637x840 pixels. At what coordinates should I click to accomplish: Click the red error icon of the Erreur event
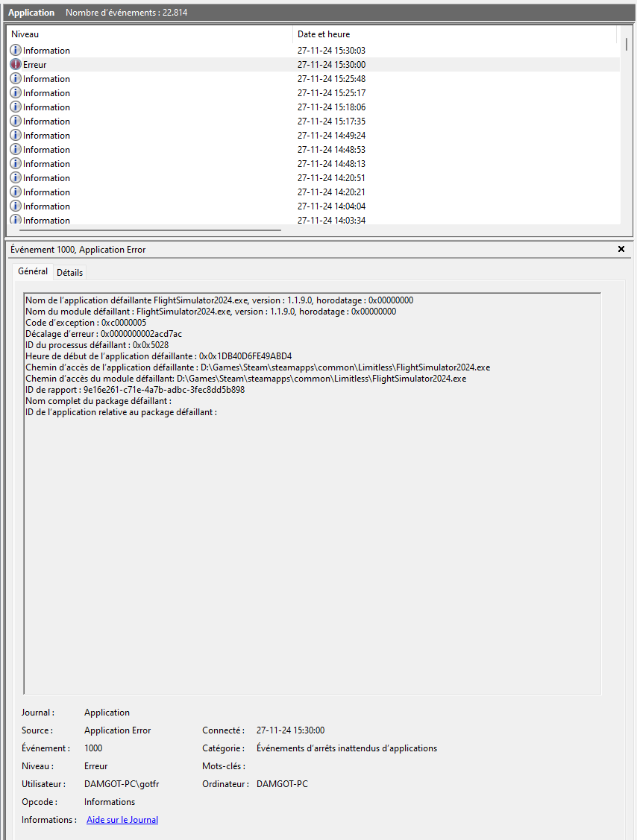point(16,64)
